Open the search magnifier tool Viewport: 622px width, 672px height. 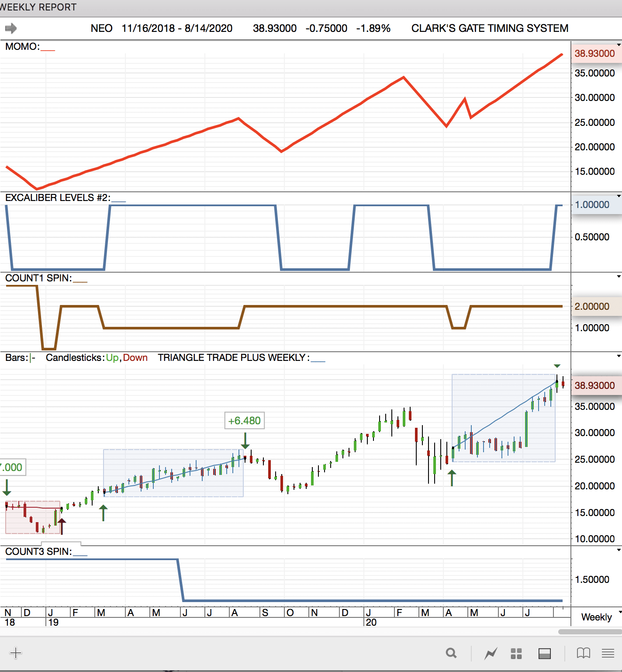coord(451,653)
